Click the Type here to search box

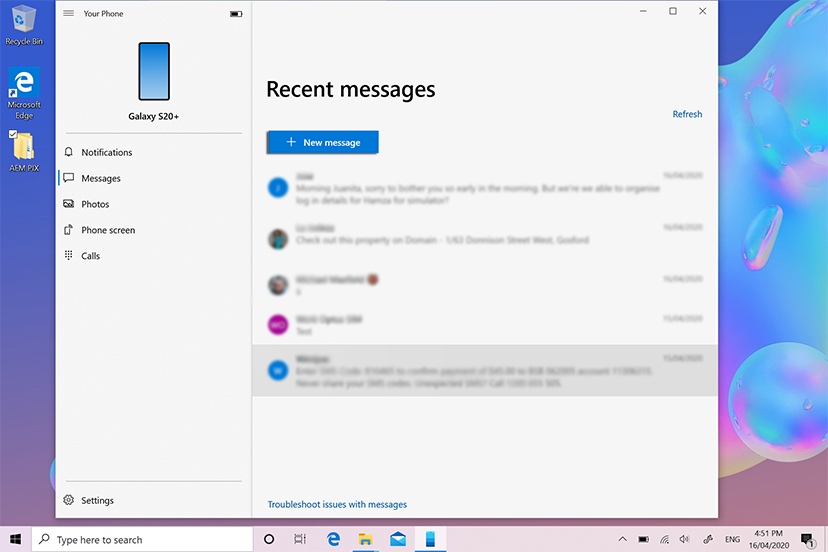[x=143, y=539]
